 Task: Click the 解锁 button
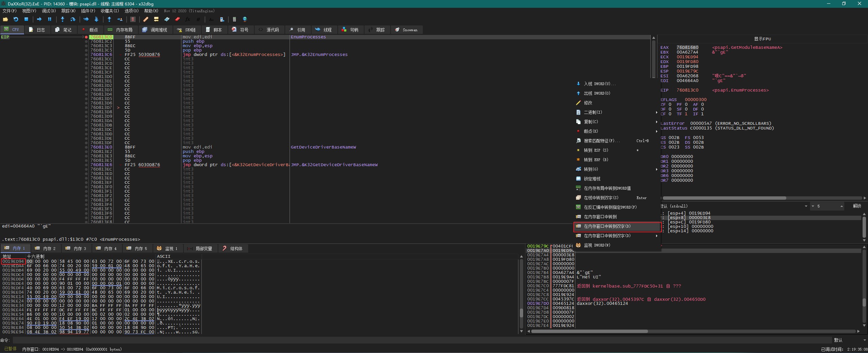(x=856, y=206)
